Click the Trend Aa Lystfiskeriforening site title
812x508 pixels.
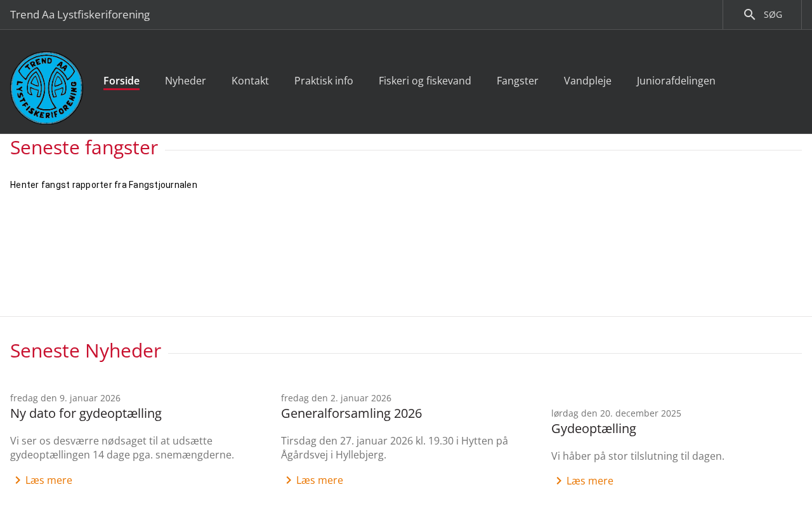(80, 15)
